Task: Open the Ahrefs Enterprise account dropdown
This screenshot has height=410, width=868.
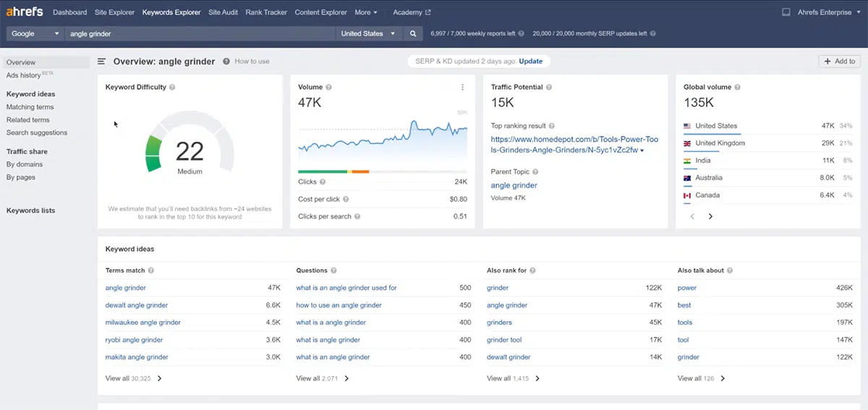Action: [x=828, y=12]
